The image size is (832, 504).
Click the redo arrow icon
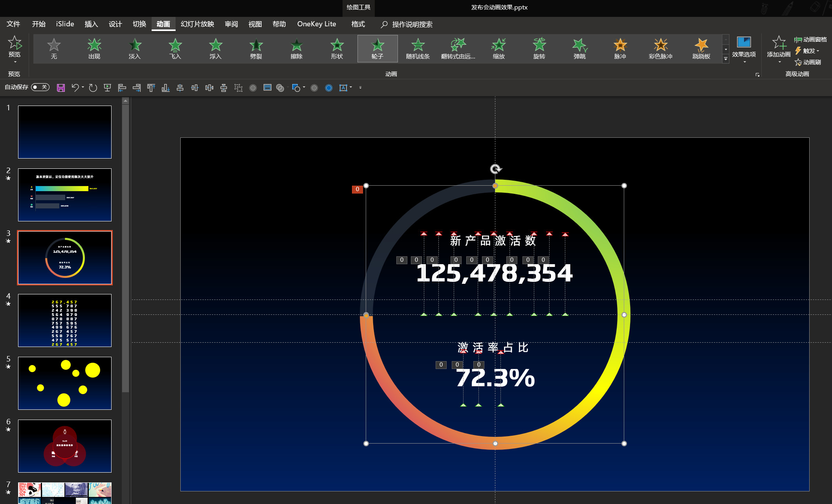[93, 88]
